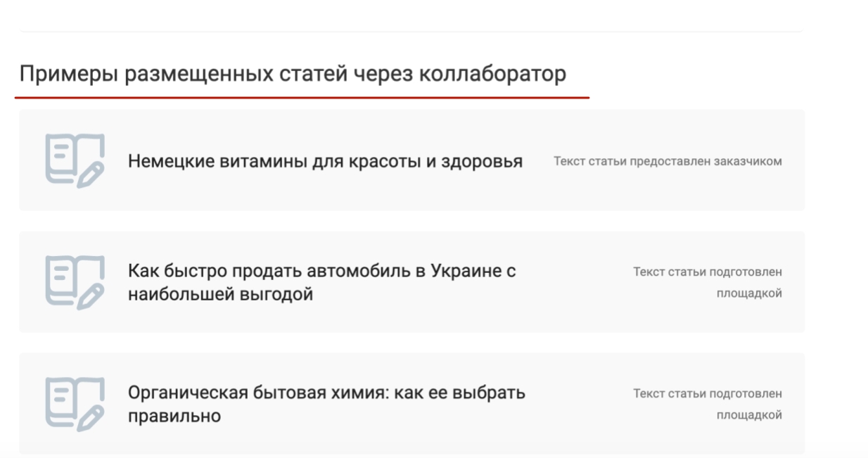This screenshot has height=458, width=868.
Task: Click the word "наибольшей выгодой" in second article title
Action: point(220,294)
